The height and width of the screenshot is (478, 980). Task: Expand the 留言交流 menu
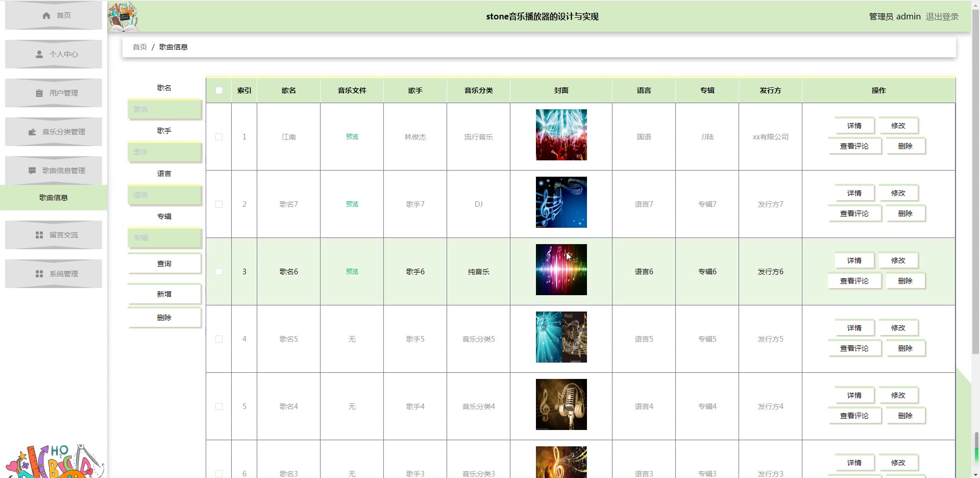click(x=54, y=235)
